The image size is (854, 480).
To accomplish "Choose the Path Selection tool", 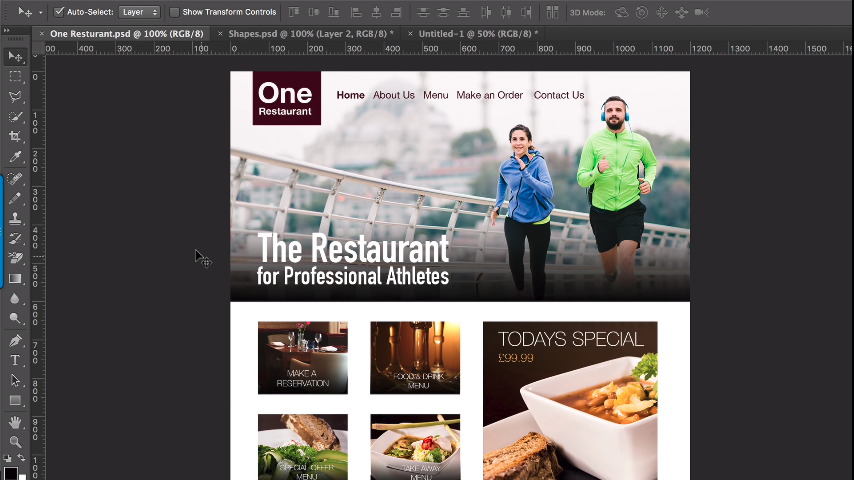I will (x=15, y=380).
